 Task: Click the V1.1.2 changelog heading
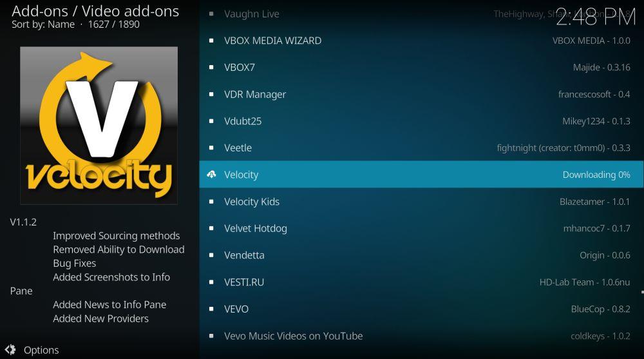[23, 222]
